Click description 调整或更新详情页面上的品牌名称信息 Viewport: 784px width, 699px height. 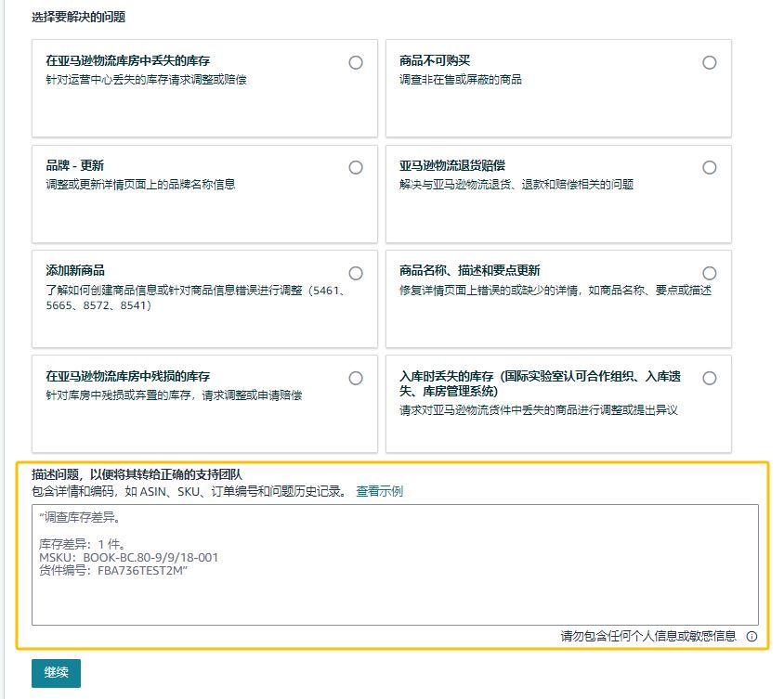pos(140,185)
